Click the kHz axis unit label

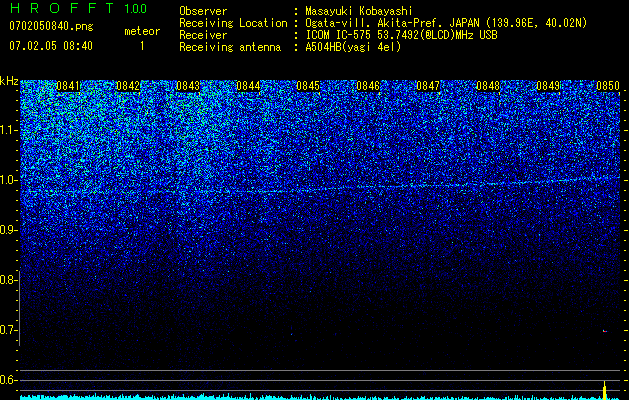click(9, 81)
